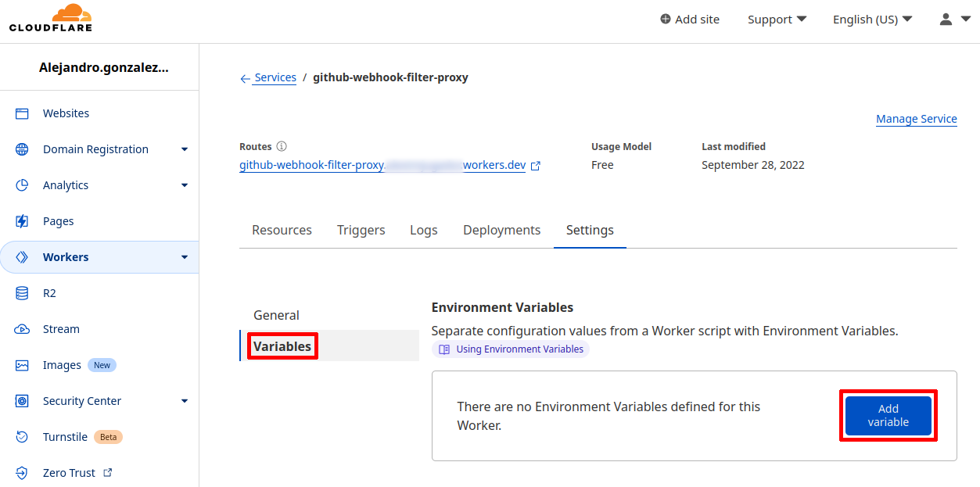
Task: Click the Pages lightning icon
Action: pos(22,221)
